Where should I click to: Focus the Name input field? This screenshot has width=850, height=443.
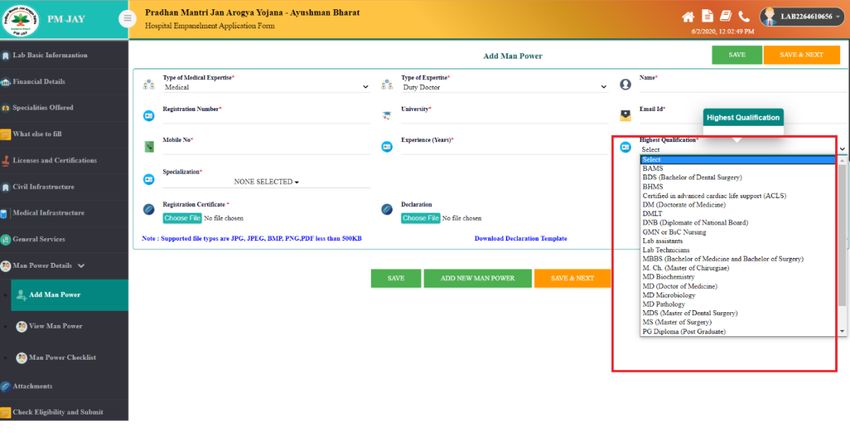point(743,87)
